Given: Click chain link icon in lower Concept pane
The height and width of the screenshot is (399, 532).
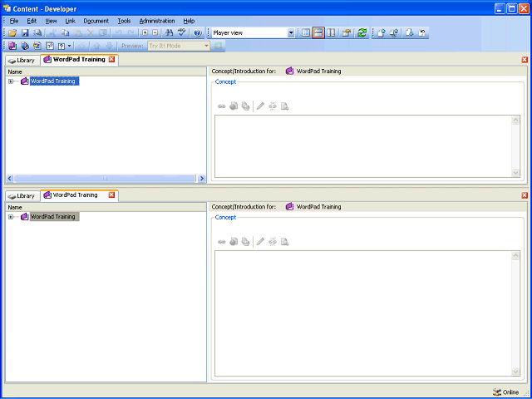Looking at the screenshot, I should 222,242.
